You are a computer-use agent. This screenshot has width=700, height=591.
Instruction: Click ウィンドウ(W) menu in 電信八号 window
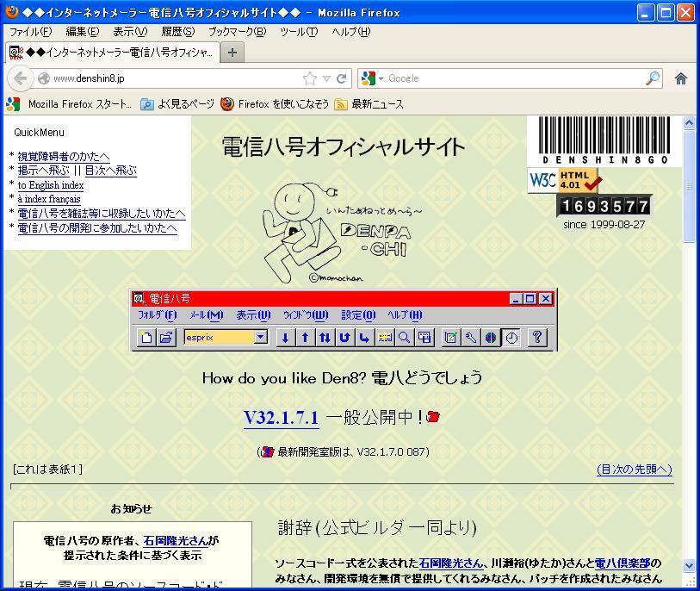point(306,315)
